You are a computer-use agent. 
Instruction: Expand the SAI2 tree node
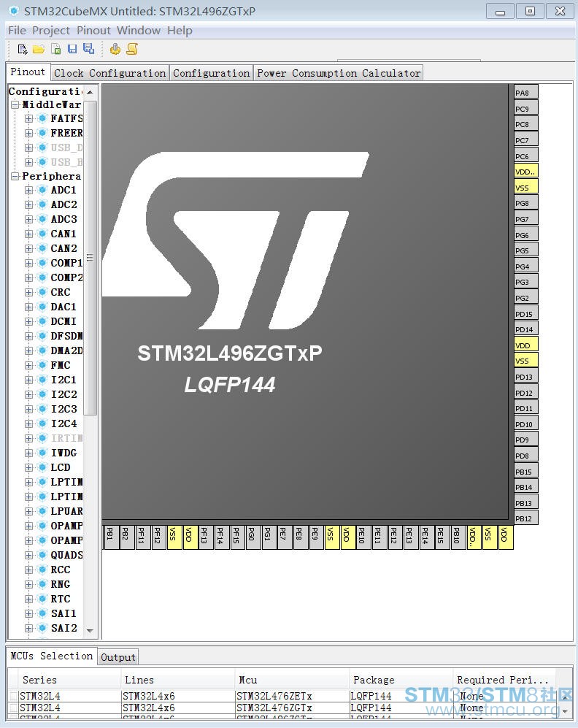point(28,628)
